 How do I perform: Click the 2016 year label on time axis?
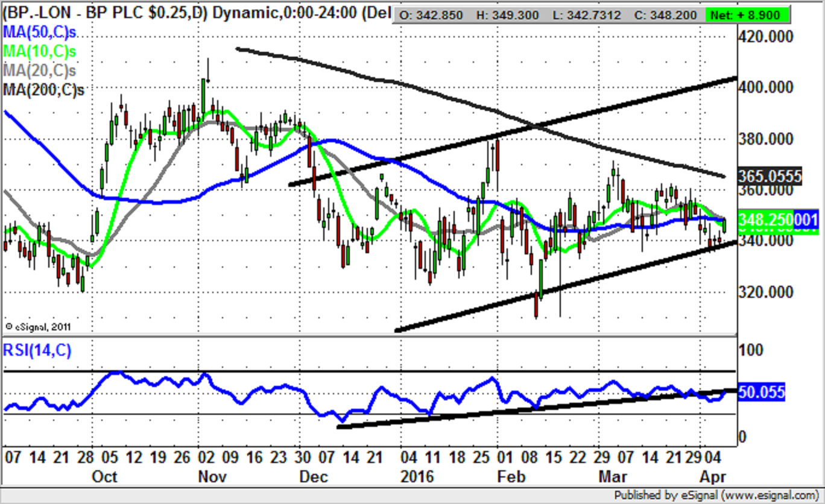(417, 476)
